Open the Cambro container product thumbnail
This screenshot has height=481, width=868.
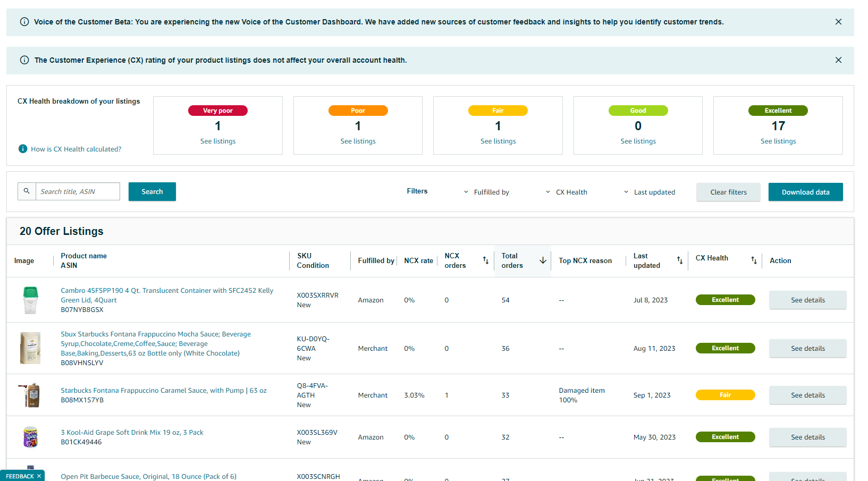click(x=31, y=300)
